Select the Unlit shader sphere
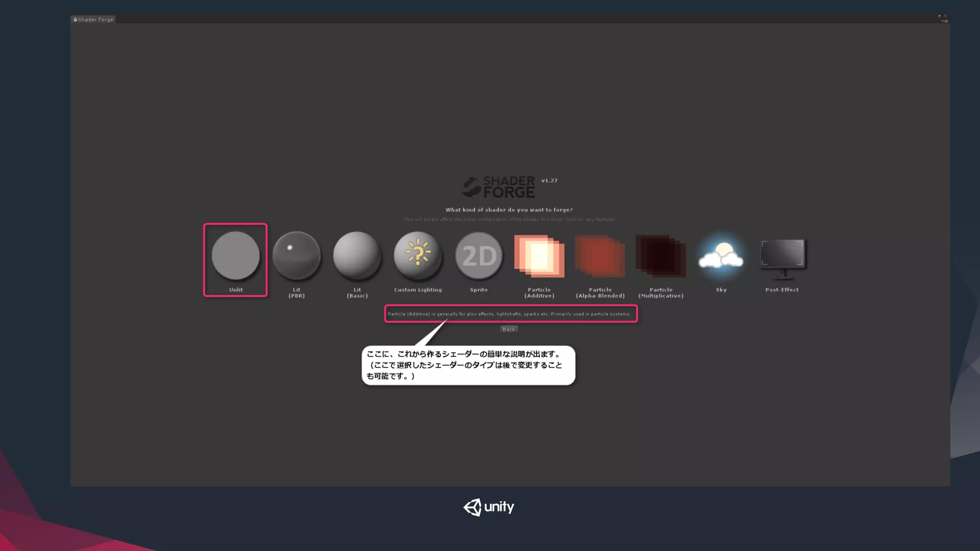Screen dimensions: 980x551 [x=235, y=256]
